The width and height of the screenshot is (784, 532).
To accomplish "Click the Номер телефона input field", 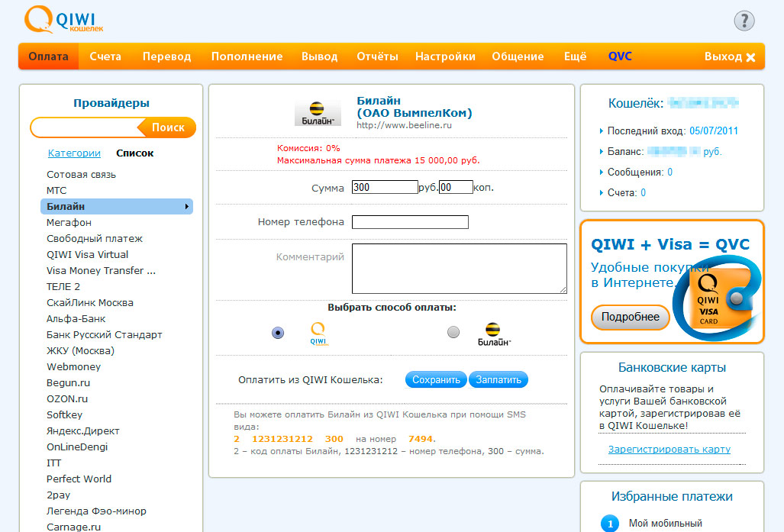I will pyautogui.click(x=410, y=222).
